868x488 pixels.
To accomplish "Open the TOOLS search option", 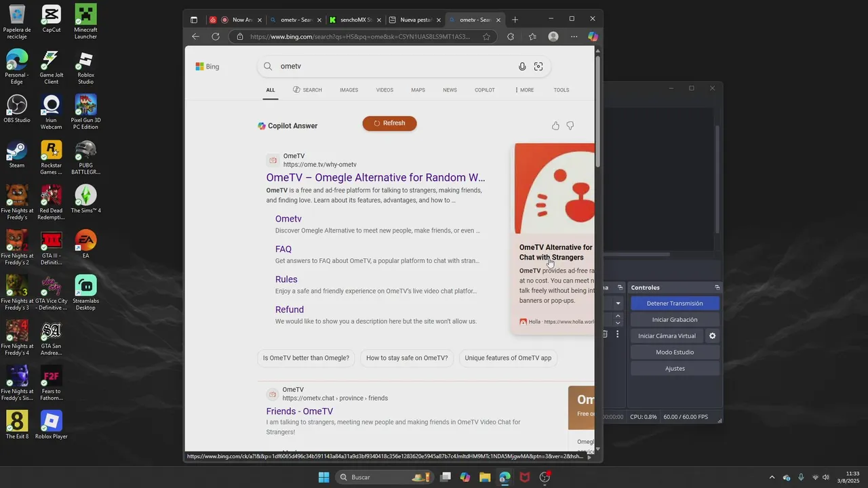I will (561, 90).
